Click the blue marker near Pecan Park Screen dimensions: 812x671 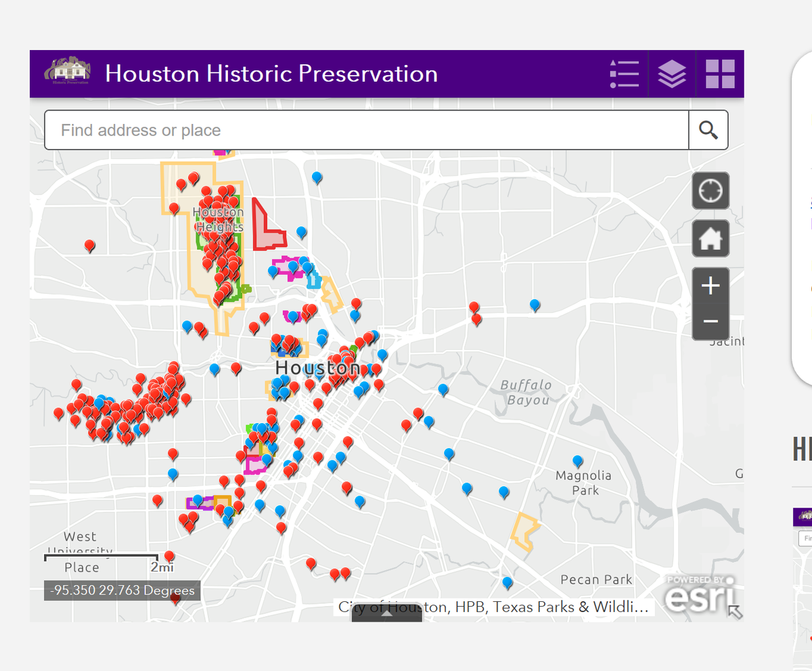(x=507, y=582)
